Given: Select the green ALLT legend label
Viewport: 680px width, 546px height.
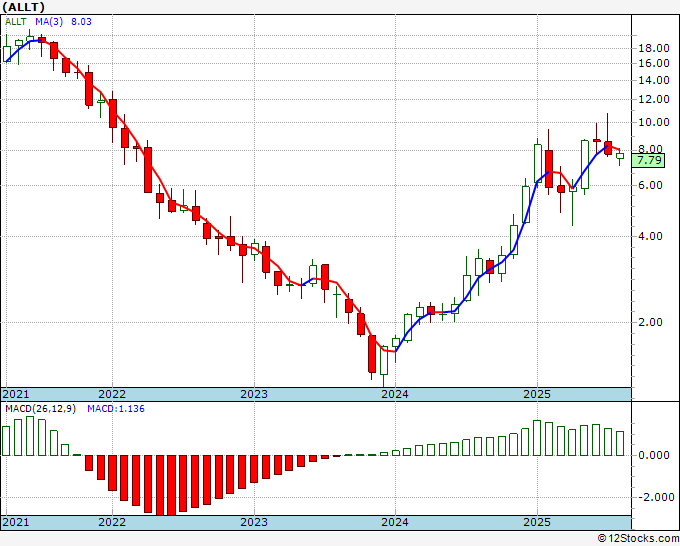Looking at the screenshot, I should point(16,22).
